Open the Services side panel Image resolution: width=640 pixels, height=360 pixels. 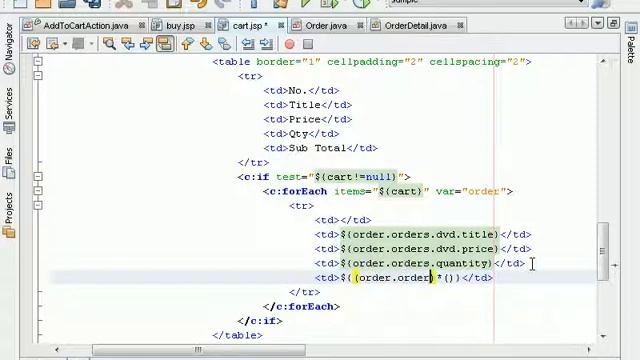click(9, 110)
